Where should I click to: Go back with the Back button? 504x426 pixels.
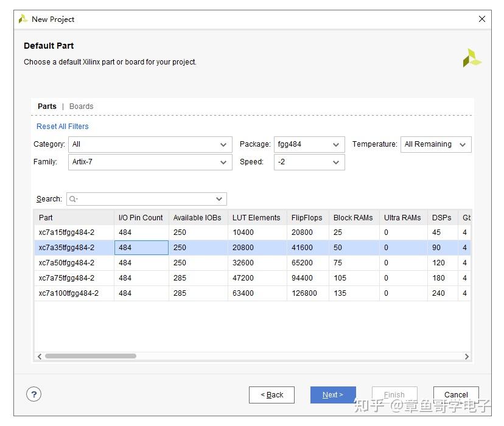tap(271, 395)
